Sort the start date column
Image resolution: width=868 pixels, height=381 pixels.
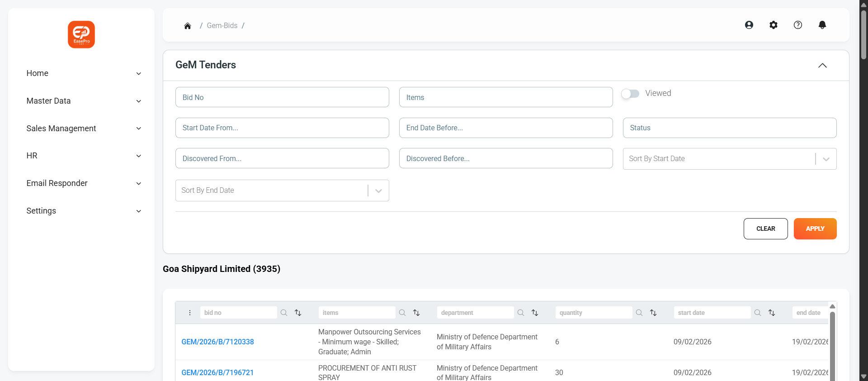click(x=772, y=313)
